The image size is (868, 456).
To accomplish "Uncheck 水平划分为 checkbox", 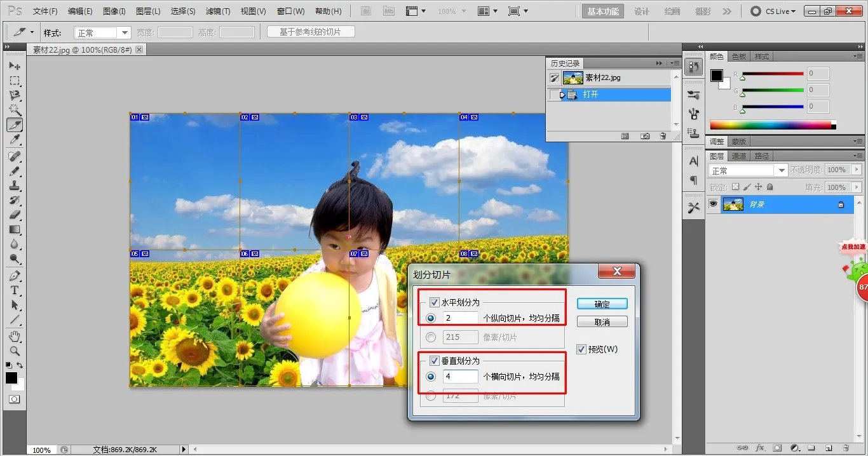I will click(x=435, y=302).
